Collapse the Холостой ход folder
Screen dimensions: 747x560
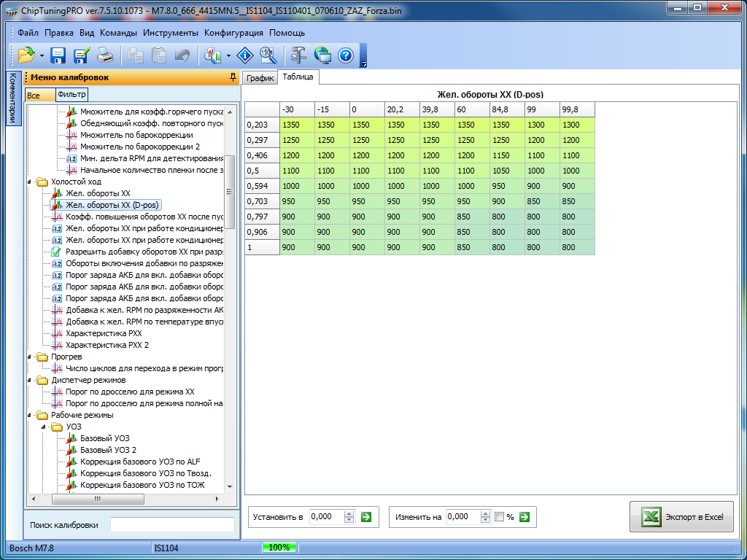30,182
